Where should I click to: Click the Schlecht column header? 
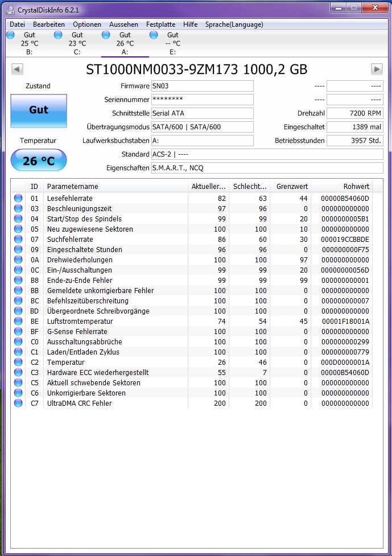pos(250,186)
